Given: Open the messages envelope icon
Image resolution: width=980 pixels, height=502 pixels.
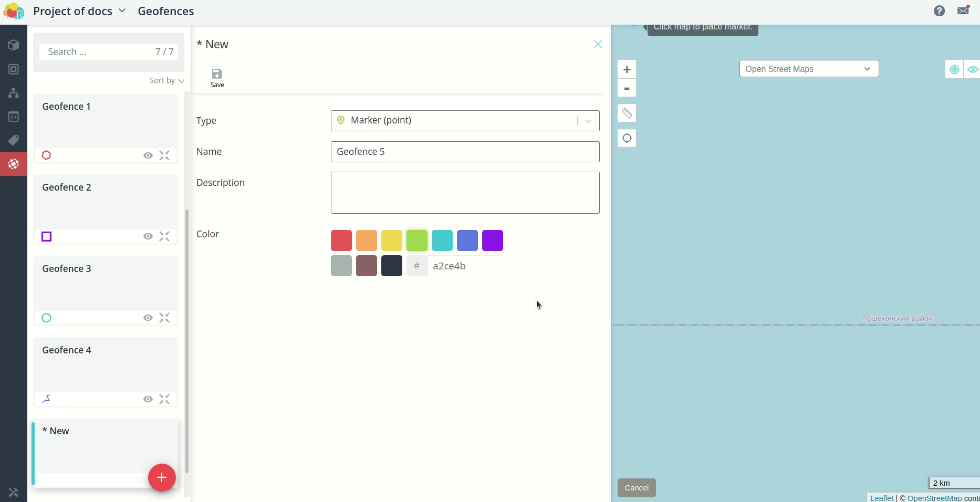Looking at the screenshot, I should [963, 11].
